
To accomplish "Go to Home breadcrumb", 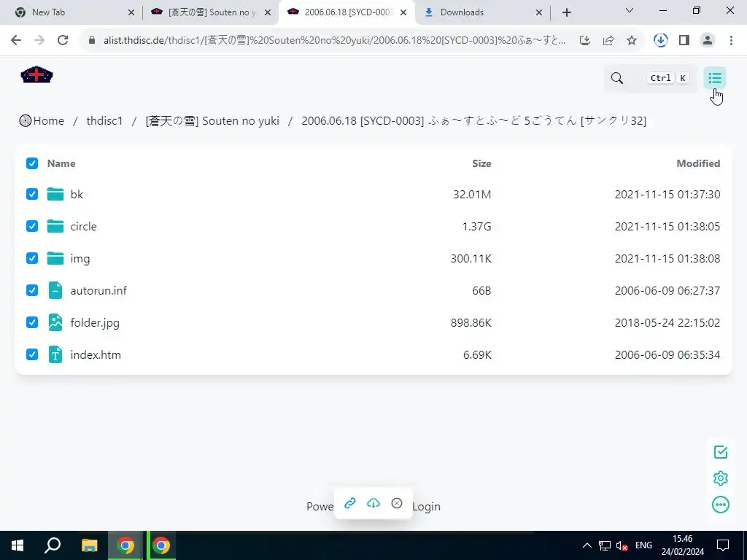I will coord(42,121).
